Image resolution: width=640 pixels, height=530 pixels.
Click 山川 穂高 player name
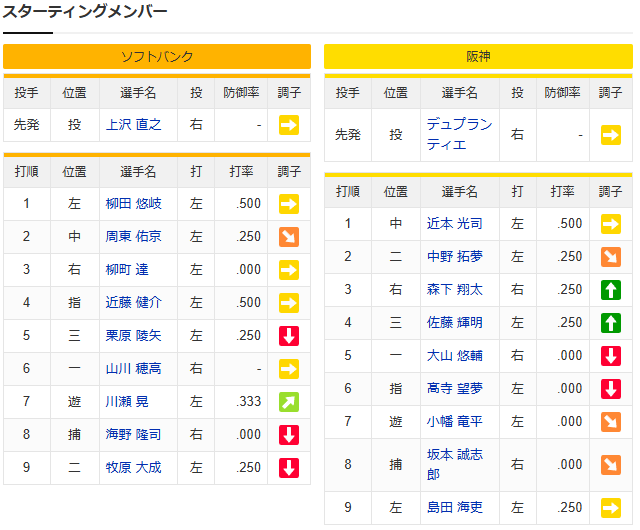(133, 369)
